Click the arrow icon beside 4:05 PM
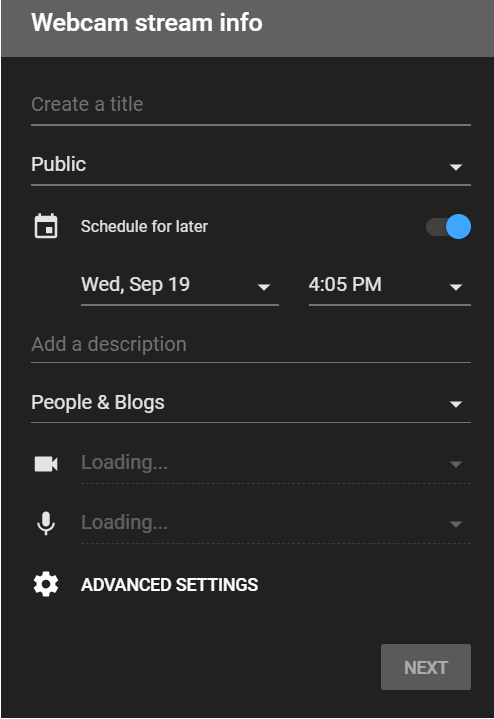This screenshot has height=719, width=494. point(455,288)
